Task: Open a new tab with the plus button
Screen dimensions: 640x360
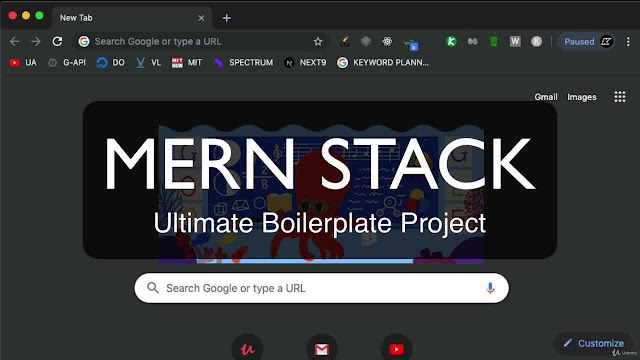Action: coord(227,18)
